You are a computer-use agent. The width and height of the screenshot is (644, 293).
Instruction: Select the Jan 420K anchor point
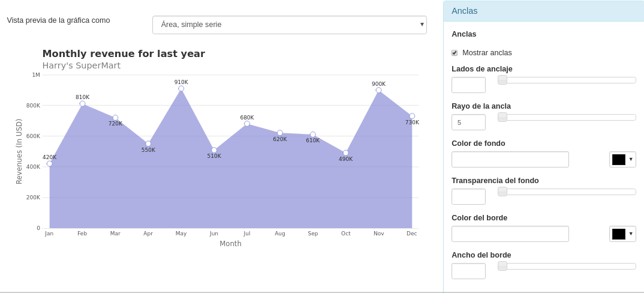pos(50,163)
